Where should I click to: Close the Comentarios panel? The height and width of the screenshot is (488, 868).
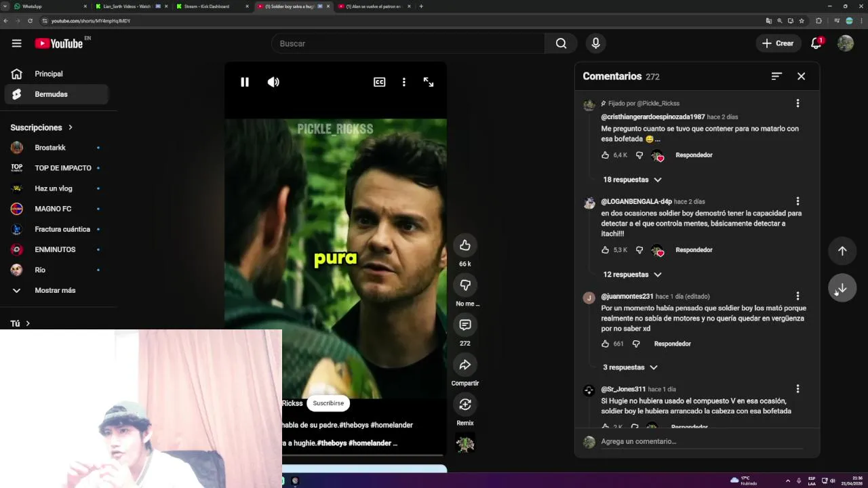tap(801, 77)
